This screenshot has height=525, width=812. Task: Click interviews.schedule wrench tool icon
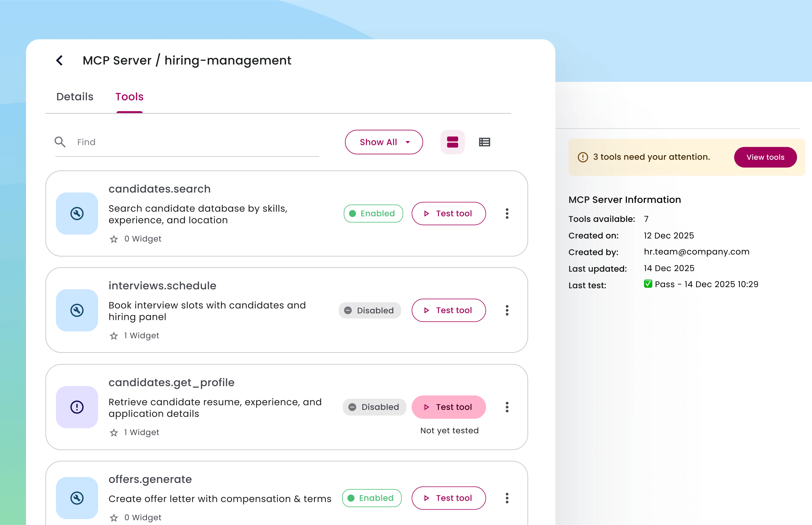point(77,310)
